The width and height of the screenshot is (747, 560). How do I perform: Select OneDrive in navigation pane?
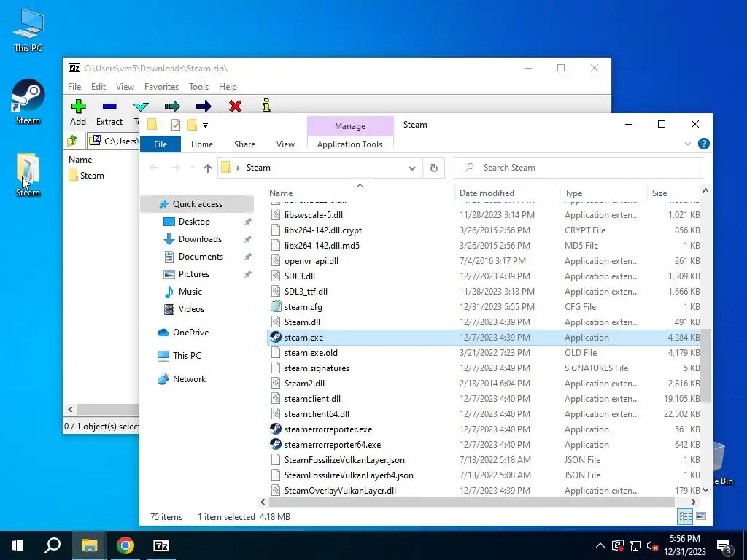pos(190,332)
